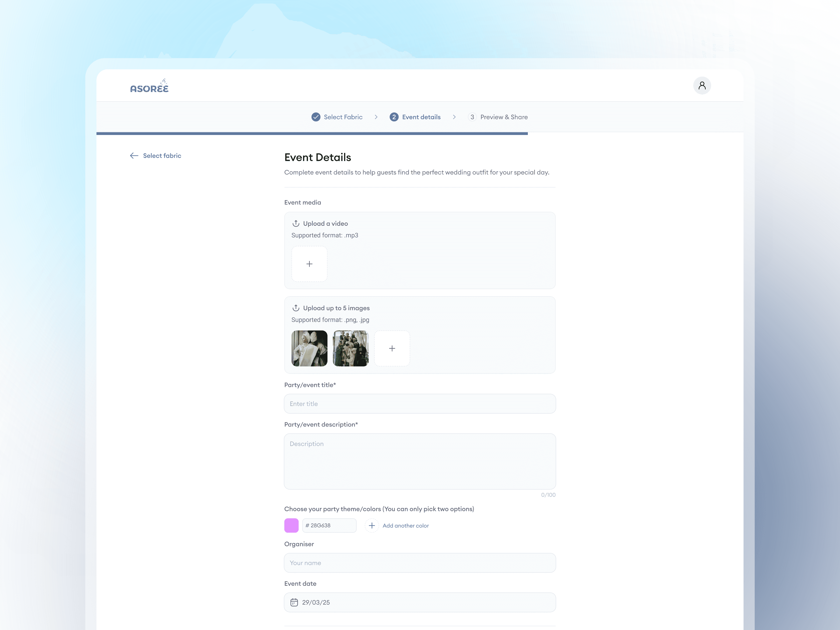Image resolution: width=840 pixels, height=630 pixels.
Task: Go to the Preview & Share step
Action: tap(504, 117)
